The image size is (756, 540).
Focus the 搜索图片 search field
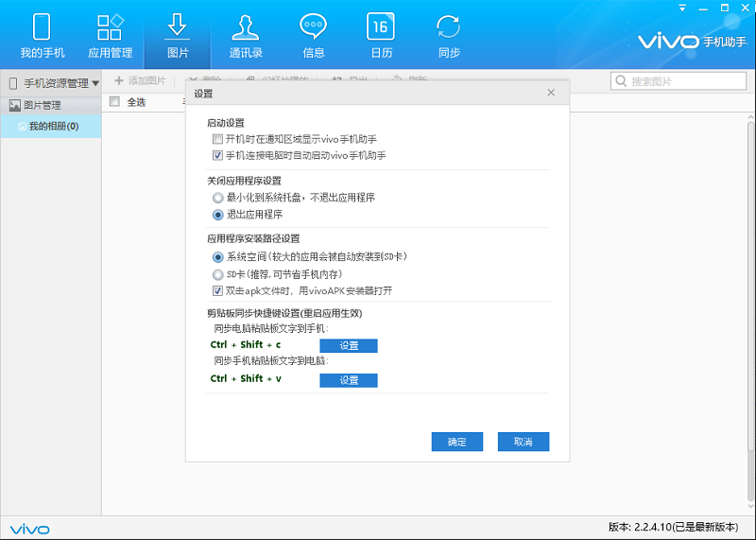pyautogui.click(x=679, y=81)
